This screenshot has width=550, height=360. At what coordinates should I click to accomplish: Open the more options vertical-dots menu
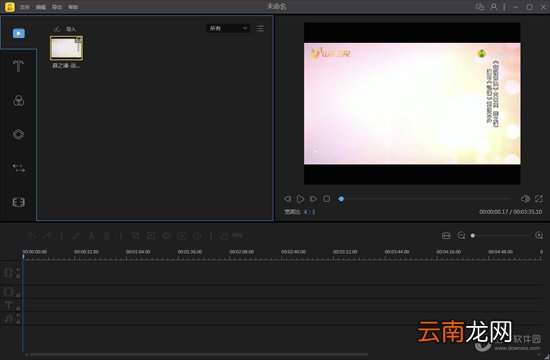pyautogui.click(x=504, y=7)
